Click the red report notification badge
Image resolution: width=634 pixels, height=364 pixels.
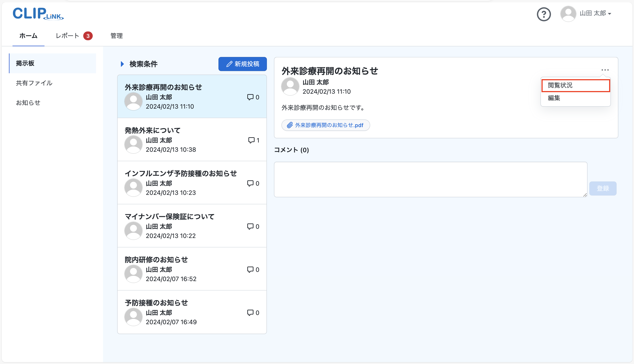pos(88,36)
